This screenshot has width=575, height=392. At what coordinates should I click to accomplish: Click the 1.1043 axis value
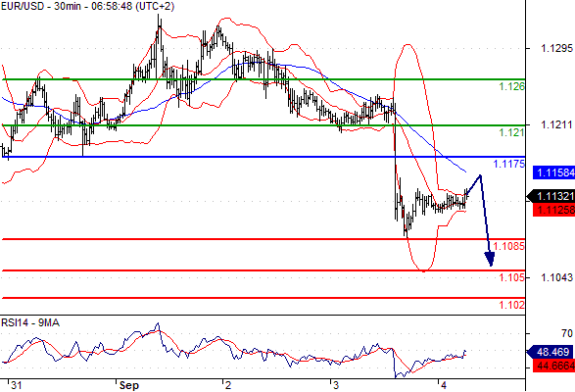pyautogui.click(x=556, y=278)
